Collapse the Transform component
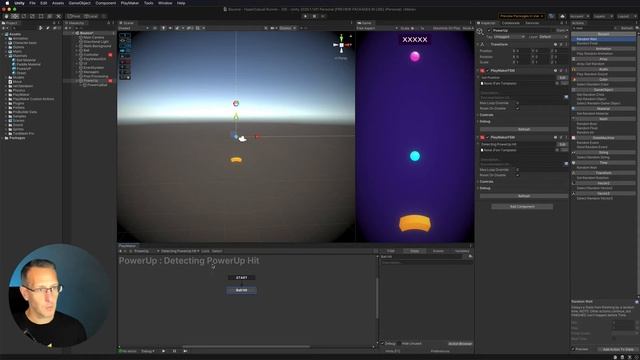The height and width of the screenshot is (360, 640). pyautogui.click(x=478, y=44)
